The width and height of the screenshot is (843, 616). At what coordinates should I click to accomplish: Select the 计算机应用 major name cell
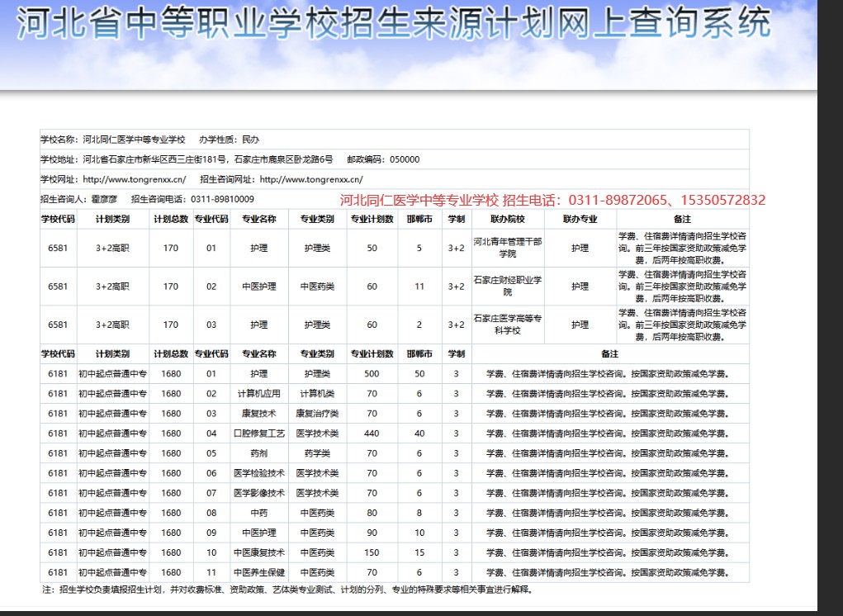coord(259,394)
